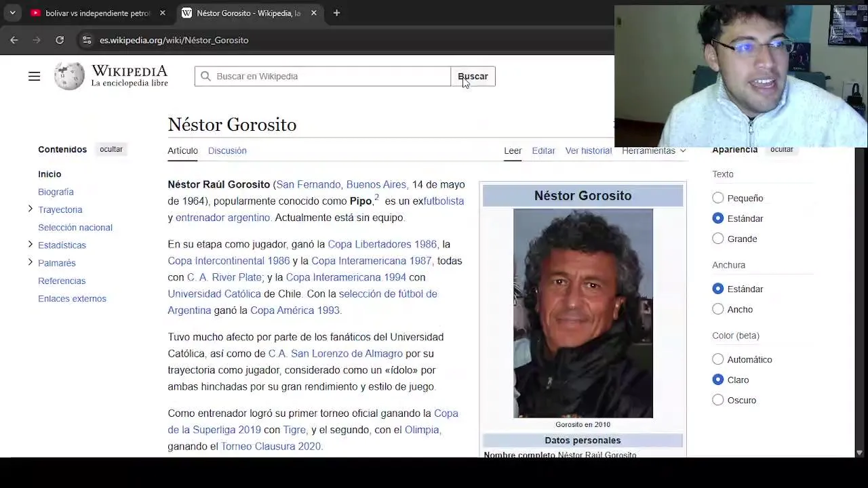Jump to Inicio in contents
The width and height of the screenshot is (868, 488).
click(x=50, y=174)
